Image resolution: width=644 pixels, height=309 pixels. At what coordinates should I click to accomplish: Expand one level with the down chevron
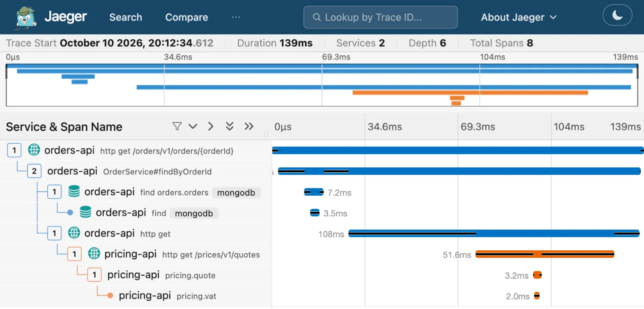click(x=193, y=126)
